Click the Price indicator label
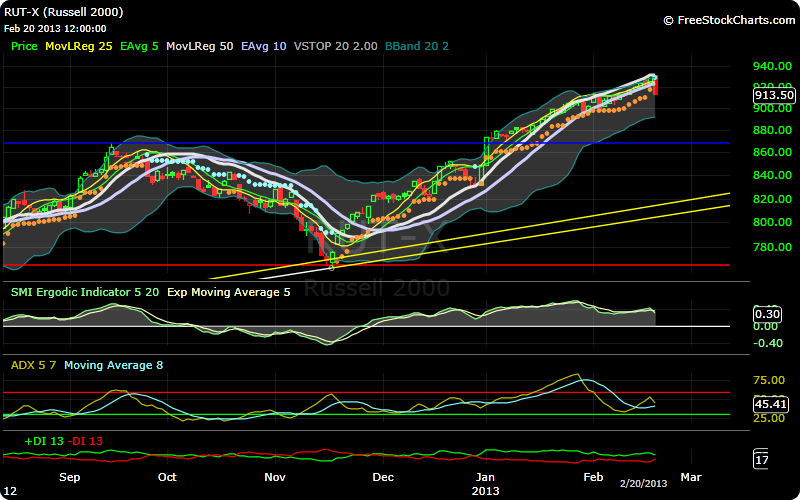The image size is (800, 500). tap(24, 46)
